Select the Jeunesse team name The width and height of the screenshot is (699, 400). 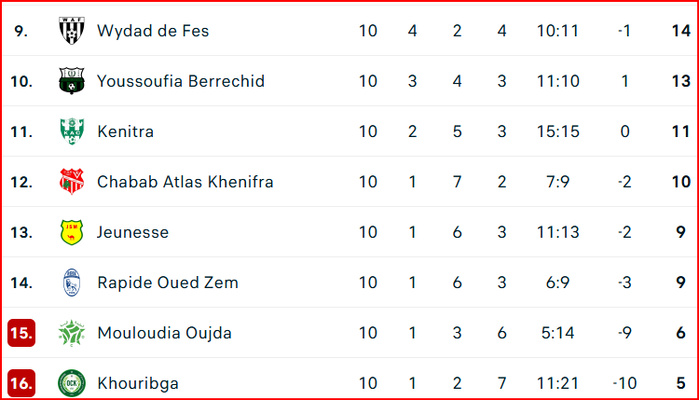132,232
